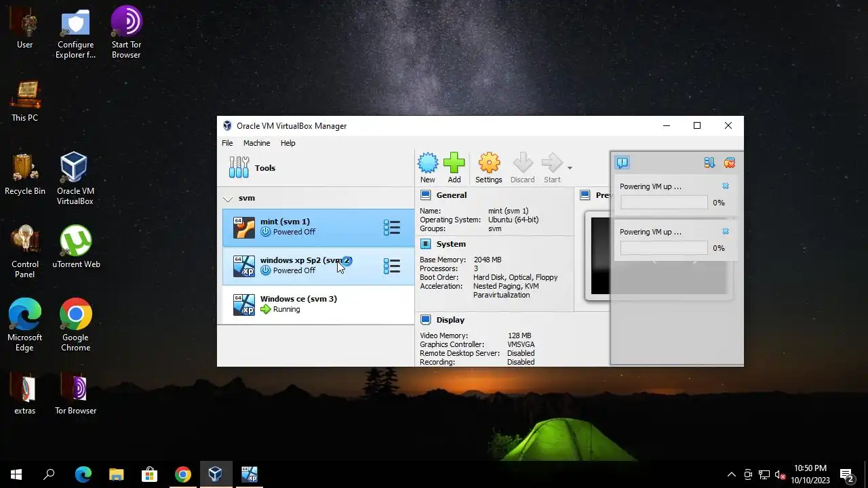Click Running status of Windows ce
The height and width of the screenshot is (488, 868).
(x=286, y=310)
